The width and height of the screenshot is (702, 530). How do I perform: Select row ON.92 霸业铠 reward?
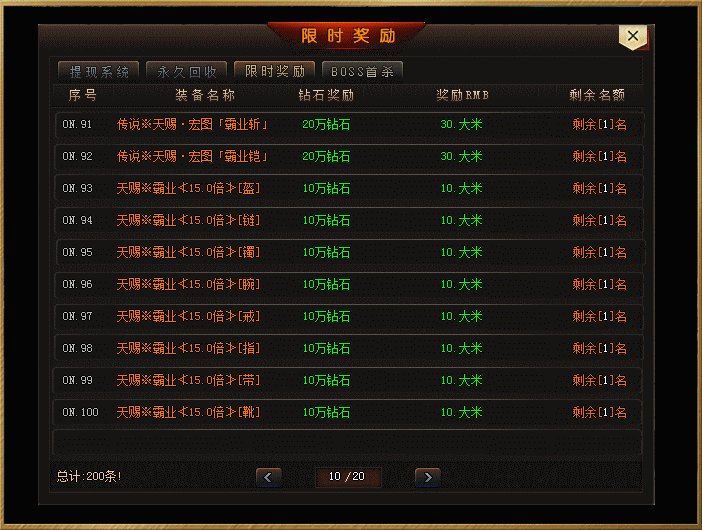(349, 157)
